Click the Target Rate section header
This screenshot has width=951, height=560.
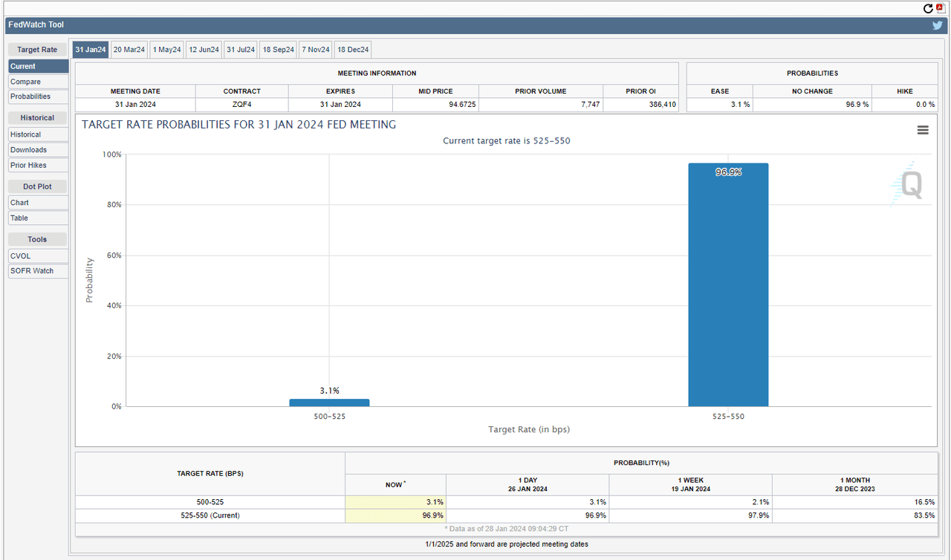[x=37, y=50]
